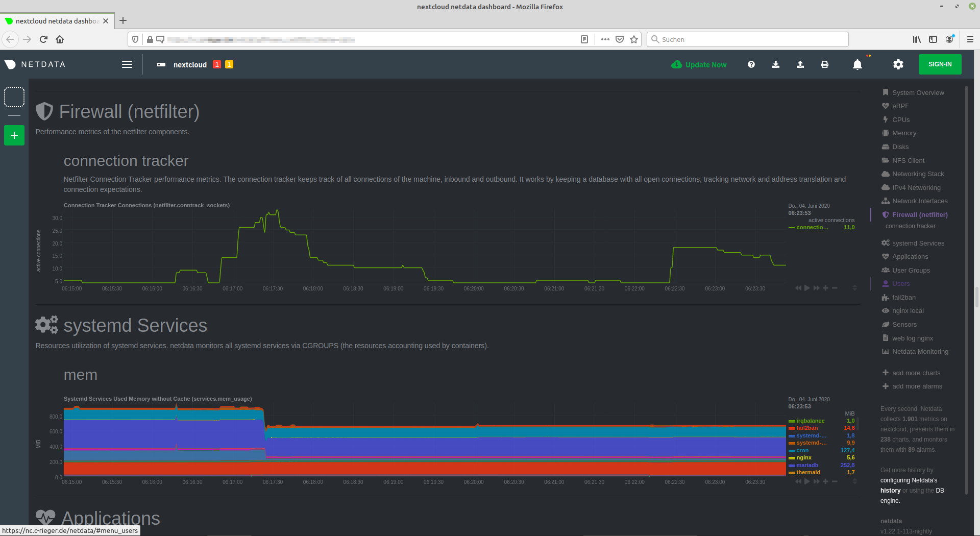Open Sensors sidebar entry
Screen dimensions: 980x536
899,325
